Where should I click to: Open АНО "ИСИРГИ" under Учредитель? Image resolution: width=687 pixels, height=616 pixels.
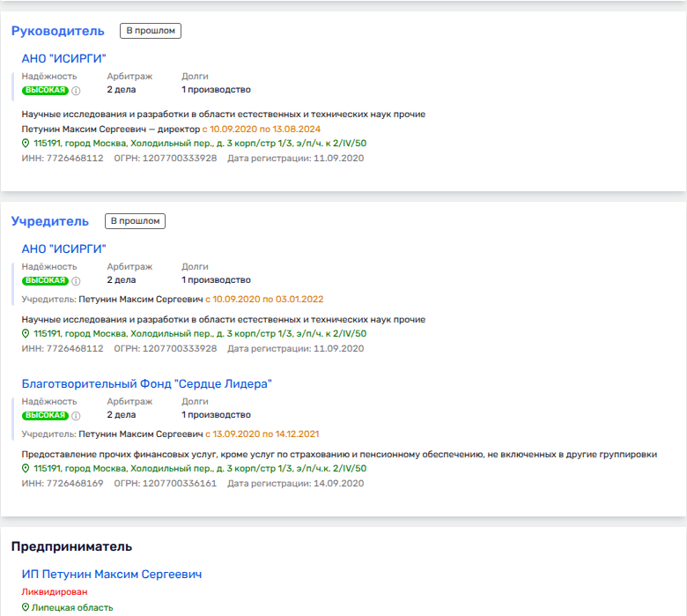[64, 249]
